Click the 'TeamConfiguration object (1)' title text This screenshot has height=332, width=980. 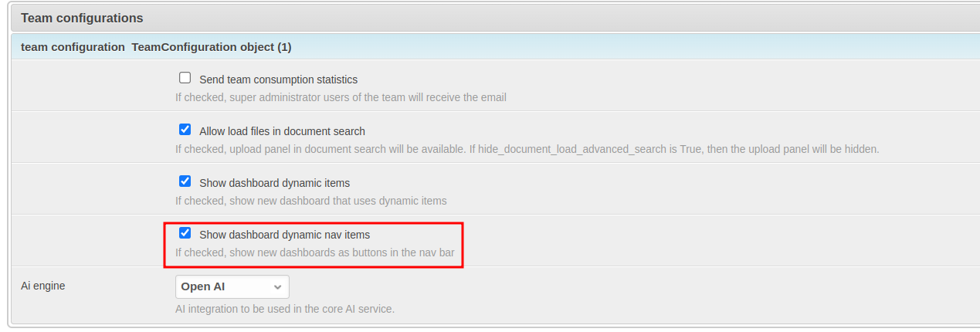(x=211, y=47)
